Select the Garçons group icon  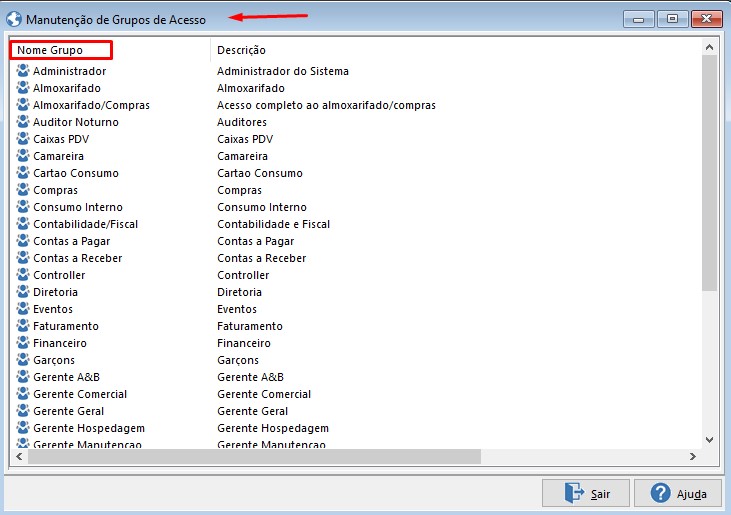point(23,360)
